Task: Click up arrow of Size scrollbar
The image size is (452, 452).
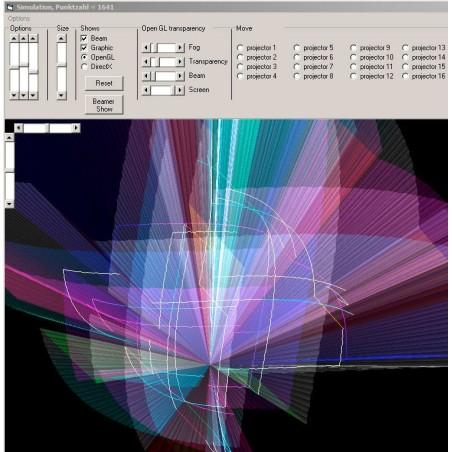Action: [61, 38]
